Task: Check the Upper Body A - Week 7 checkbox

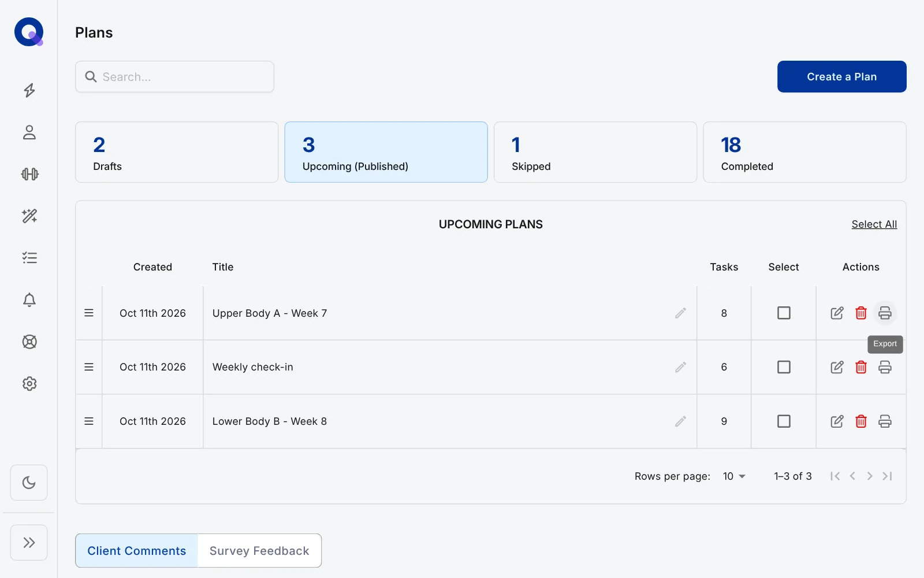Action: 784,313
